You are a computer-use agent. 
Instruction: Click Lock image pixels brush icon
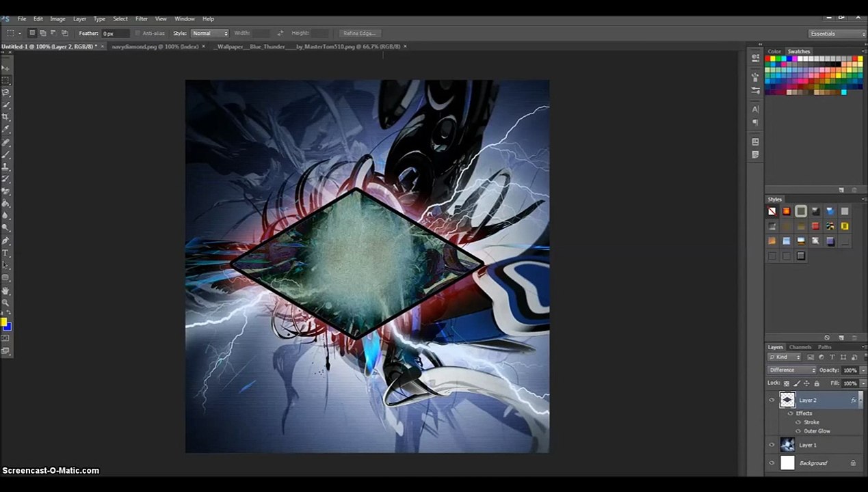[797, 383]
